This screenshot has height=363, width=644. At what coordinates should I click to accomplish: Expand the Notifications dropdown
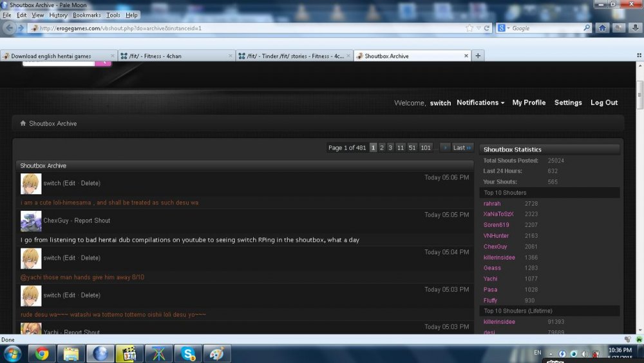tap(480, 103)
